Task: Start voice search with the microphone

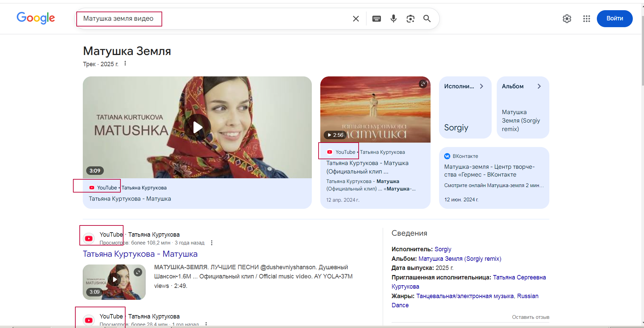Action: click(394, 19)
